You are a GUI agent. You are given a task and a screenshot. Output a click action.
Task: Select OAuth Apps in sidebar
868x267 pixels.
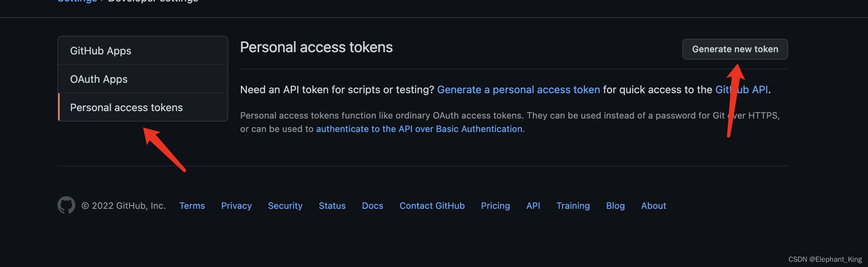click(143, 79)
